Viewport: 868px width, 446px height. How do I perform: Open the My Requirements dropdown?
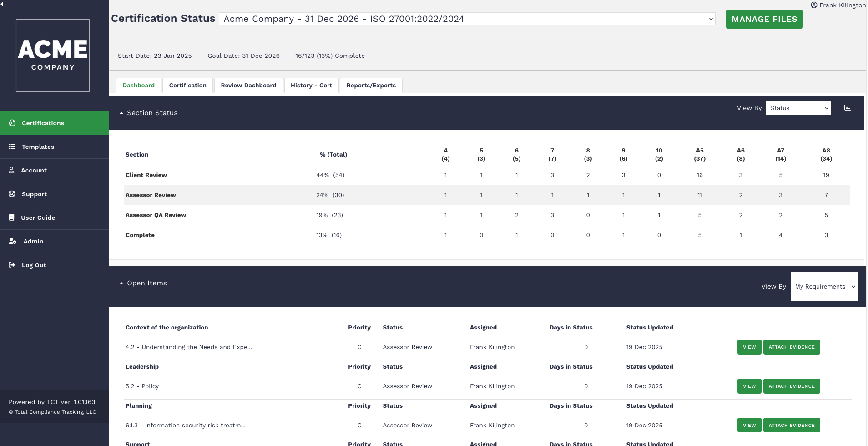[x=823, y=287]
